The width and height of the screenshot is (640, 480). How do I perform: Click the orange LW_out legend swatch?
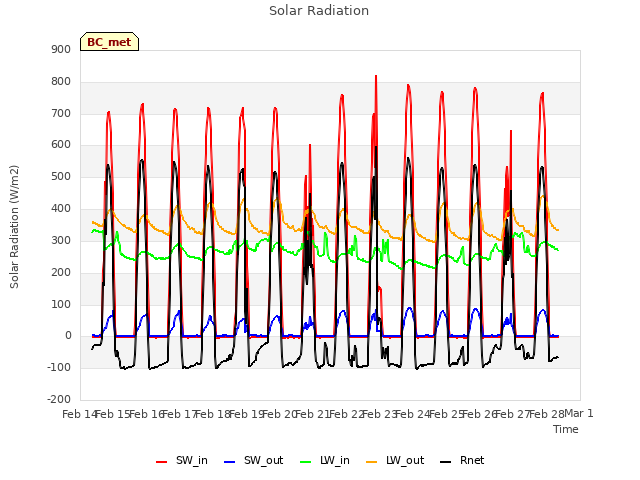coord(372,462)
